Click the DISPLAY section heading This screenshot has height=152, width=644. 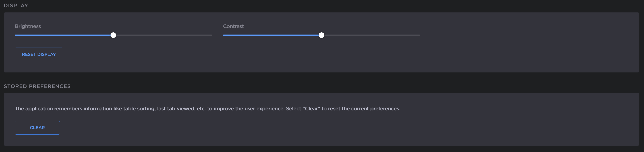tap(16, 6)
